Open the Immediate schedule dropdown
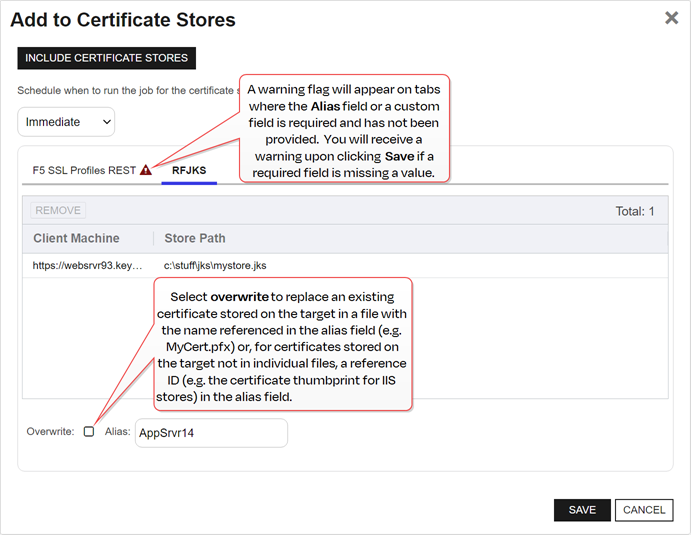Screen dimensions: 691x535 [x=66, y=122]
